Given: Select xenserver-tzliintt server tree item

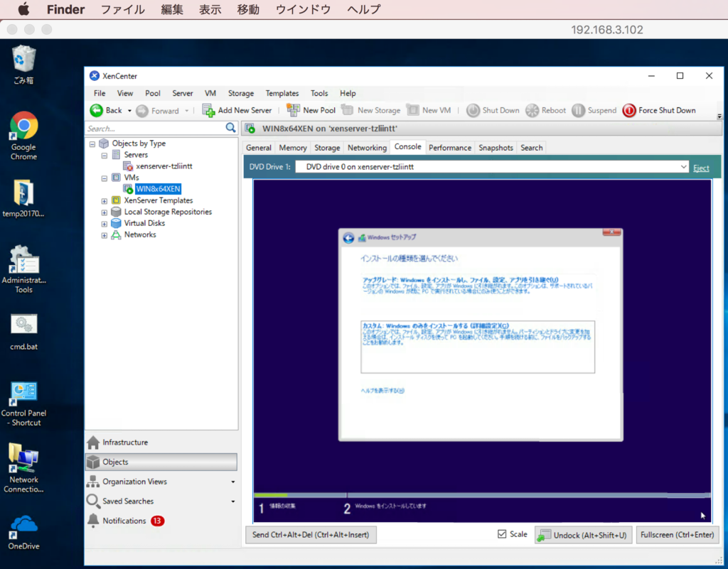Looking at the screenshot, I should 164,166.
